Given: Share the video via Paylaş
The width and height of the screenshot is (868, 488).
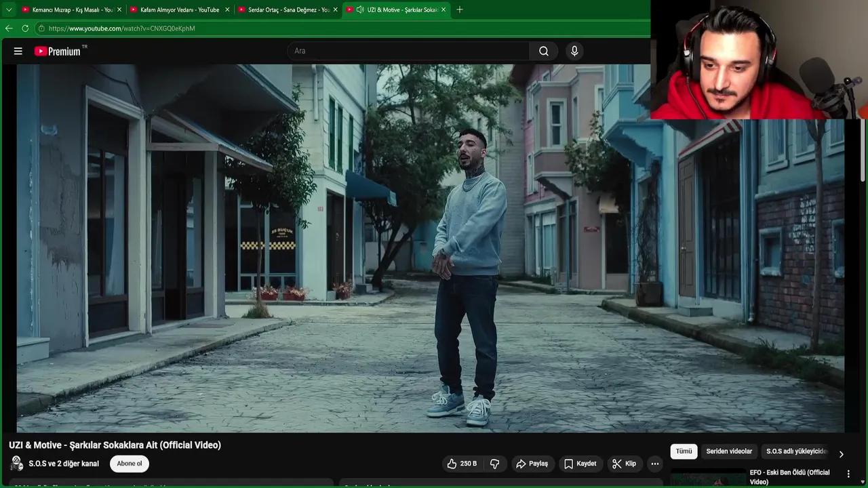Looking at the screenshot, I should (x=532, y=464).
